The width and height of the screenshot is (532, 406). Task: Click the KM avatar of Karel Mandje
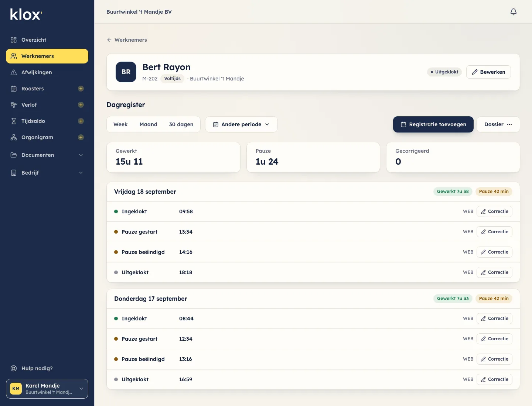point(16,389)
